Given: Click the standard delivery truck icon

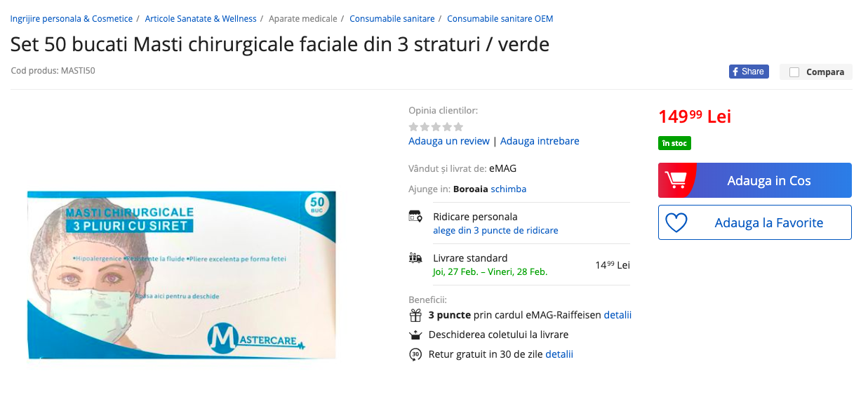Looking at the screenshot, I should coord(415,258).
